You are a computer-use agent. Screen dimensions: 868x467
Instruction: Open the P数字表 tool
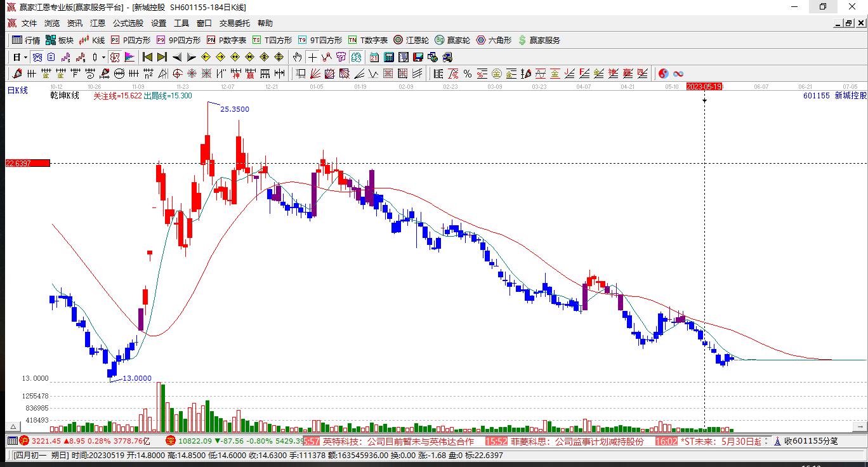[227, 40]
